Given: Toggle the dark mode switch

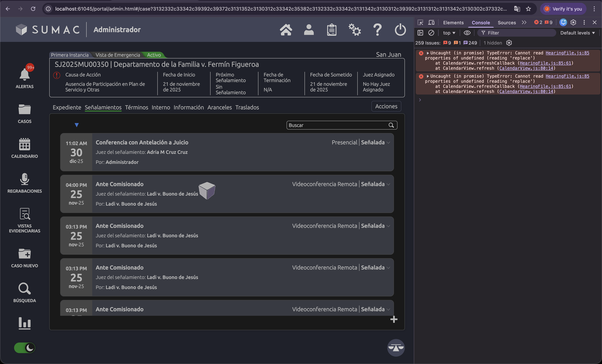Looking at the screenshot, I should click(x=24, y=348).
